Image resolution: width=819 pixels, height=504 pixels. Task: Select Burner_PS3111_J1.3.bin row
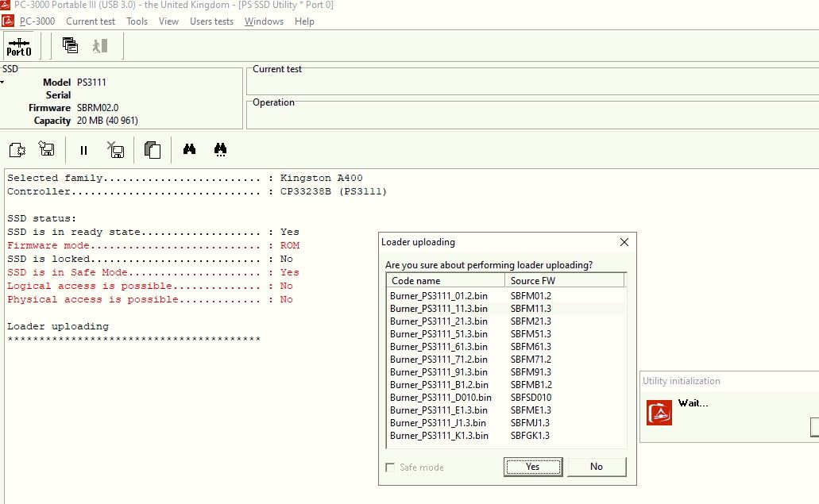pyautogui.click(x=506, y=422)
